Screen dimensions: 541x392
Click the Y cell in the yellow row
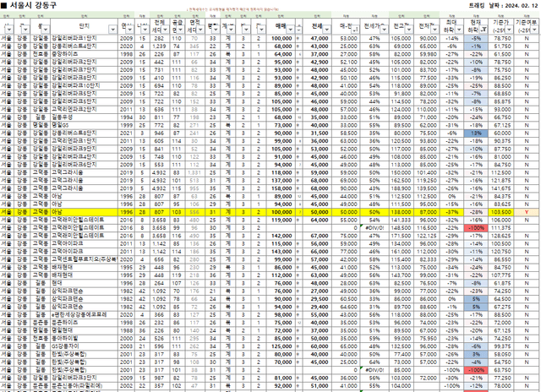(x=527, y=212)
